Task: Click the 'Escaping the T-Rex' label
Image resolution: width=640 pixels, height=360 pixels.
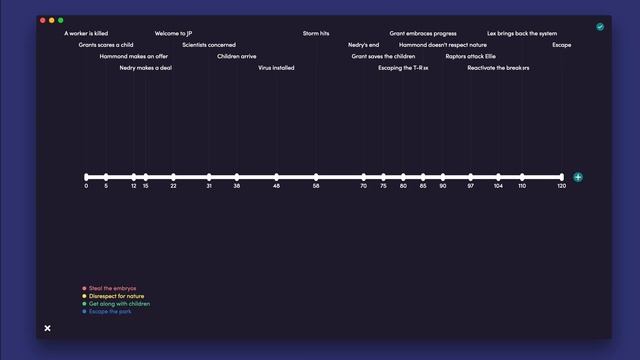Action: (x=403, y=68)
